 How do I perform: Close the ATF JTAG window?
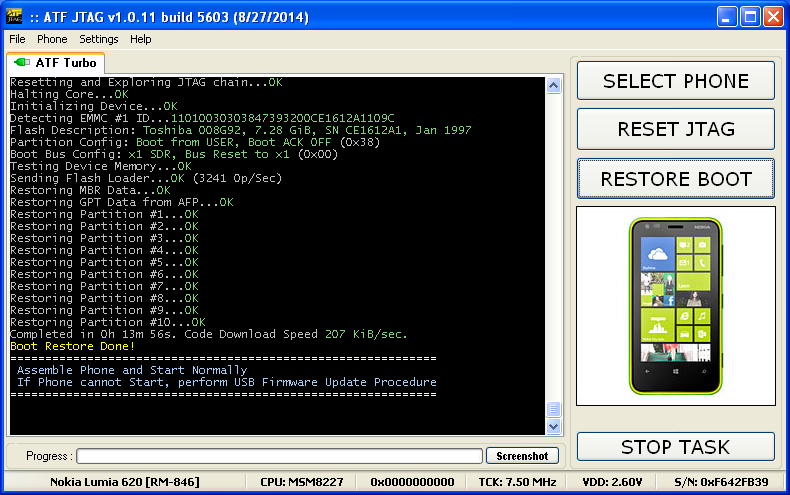pyautogui.click(x=773, y=17)
